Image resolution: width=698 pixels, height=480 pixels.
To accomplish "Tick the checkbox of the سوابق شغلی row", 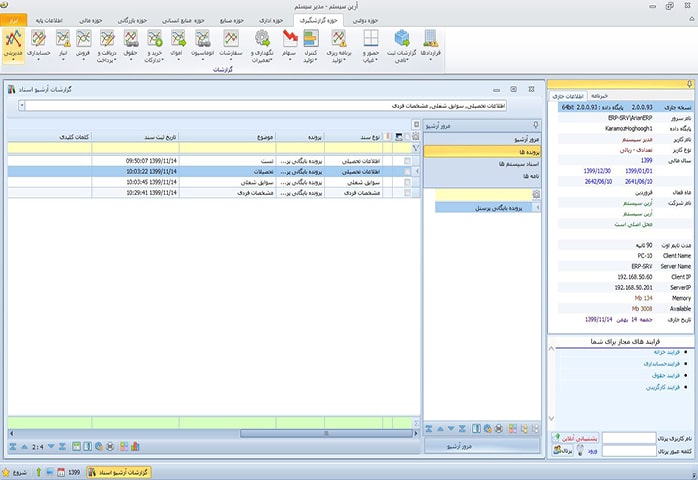I will pyautogui.click(x=407, y=183).
